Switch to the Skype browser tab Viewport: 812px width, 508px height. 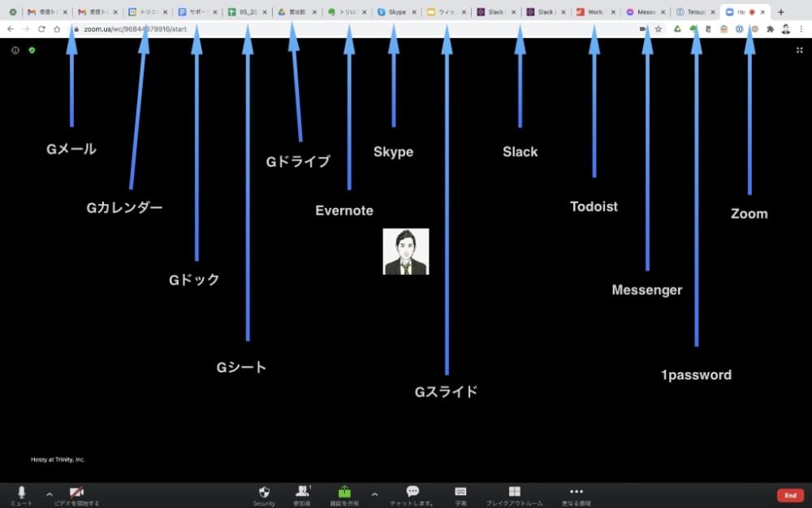pyautogui.click(x=395, y=12)
